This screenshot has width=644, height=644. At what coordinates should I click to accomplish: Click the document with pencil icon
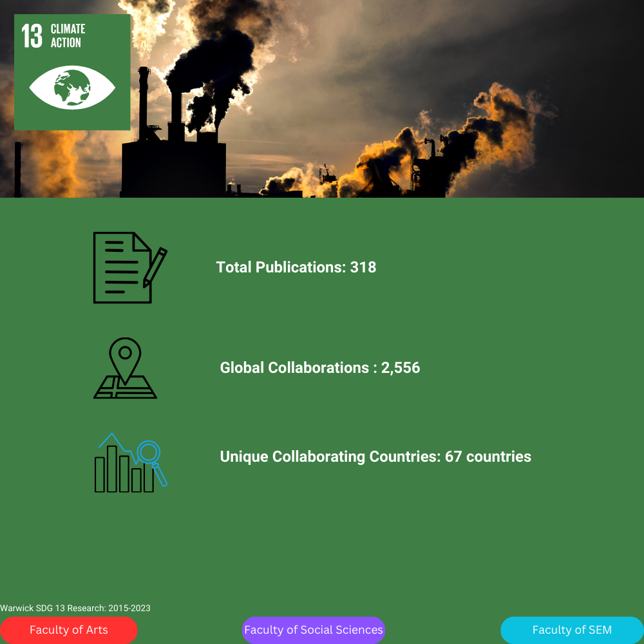pos(124,267)
